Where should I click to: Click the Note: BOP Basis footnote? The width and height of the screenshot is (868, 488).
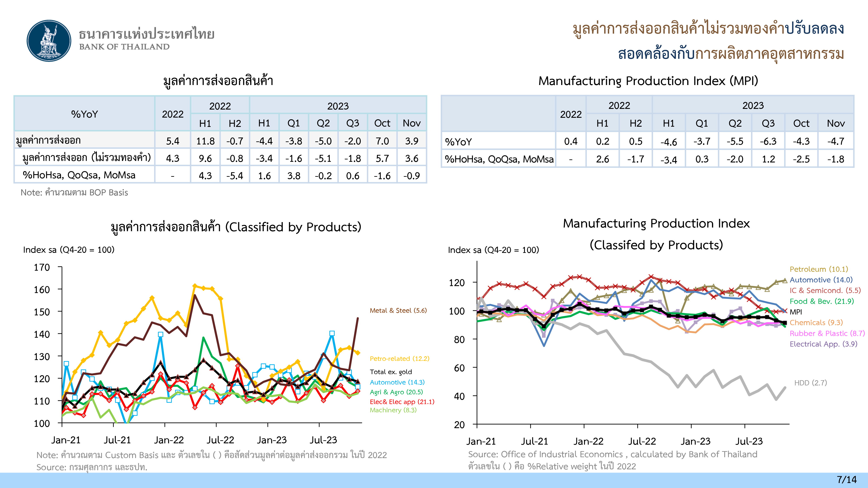pyautogui.click(x=74, y=193)
